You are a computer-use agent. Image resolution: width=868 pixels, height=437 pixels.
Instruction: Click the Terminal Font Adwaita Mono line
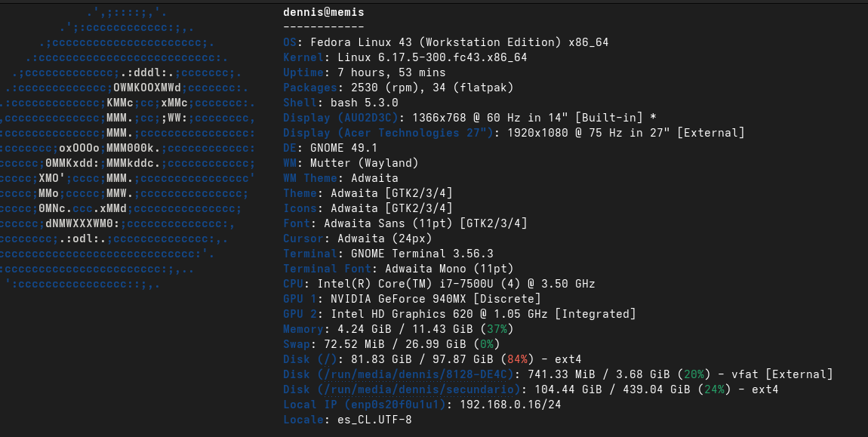(x=398, y=269)
